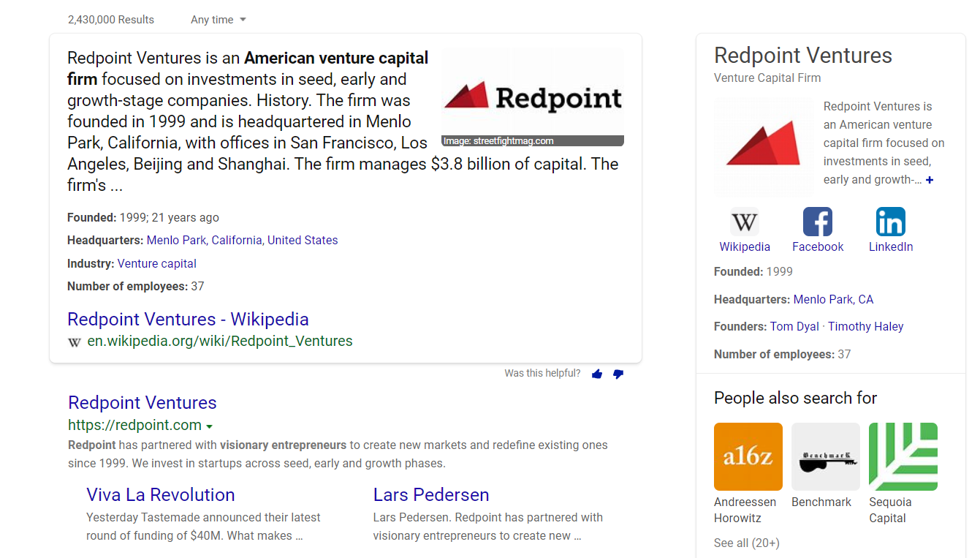
Task: Click Number of employees: 37 in side panel
Action: click(783, 354)
